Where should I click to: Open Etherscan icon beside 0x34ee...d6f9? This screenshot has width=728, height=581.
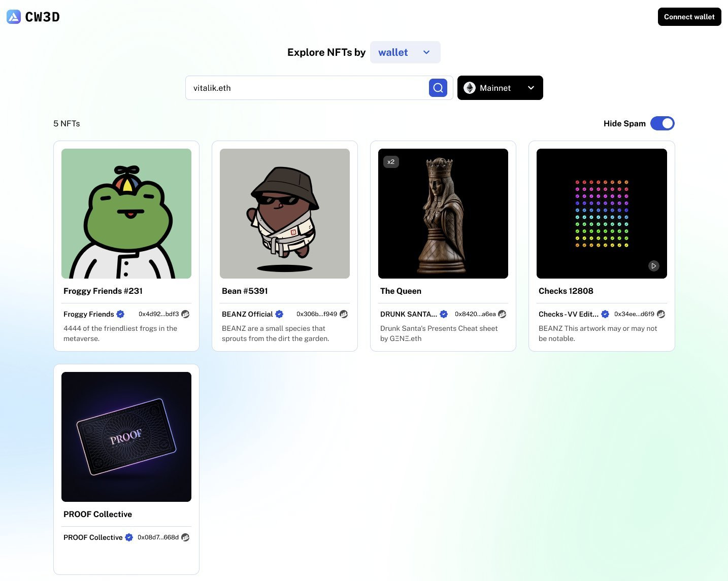tap(661, 314)
